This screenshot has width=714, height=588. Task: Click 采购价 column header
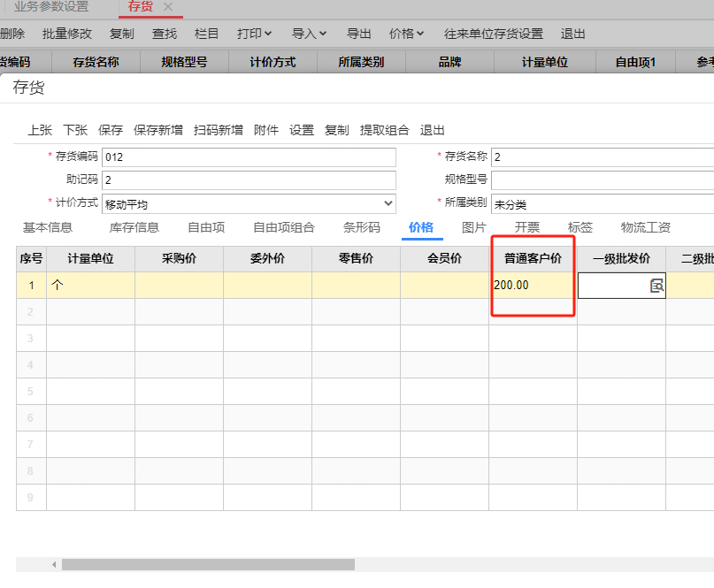(x=179, y=258)
